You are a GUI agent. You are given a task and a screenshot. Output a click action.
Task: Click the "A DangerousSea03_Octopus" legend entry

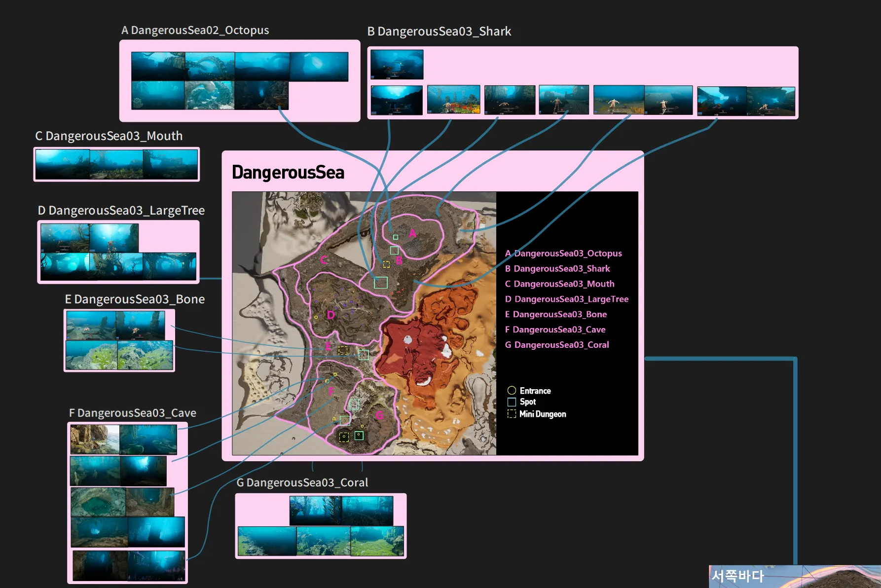[x=563, y=254]
